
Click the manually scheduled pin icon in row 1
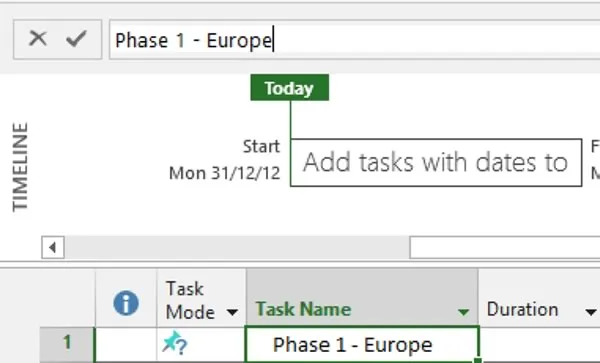coord(174,343)
